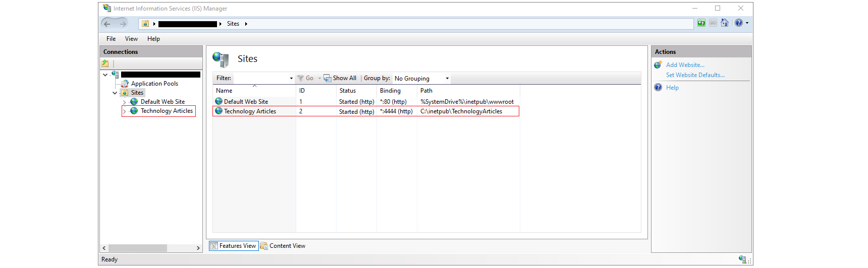Click the breadcrumb root folder icon
The width and height of the screenshot is (868, 268).
click(145, 24)
